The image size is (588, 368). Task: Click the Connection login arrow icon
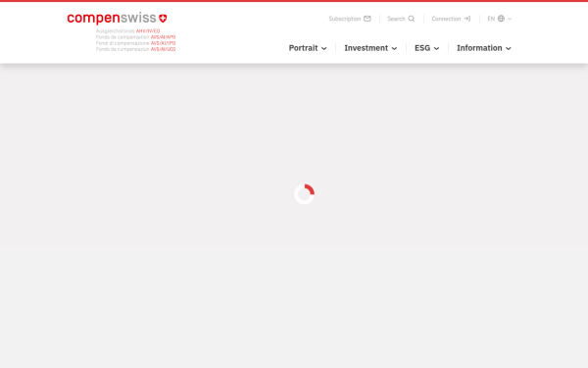(466, 19)
